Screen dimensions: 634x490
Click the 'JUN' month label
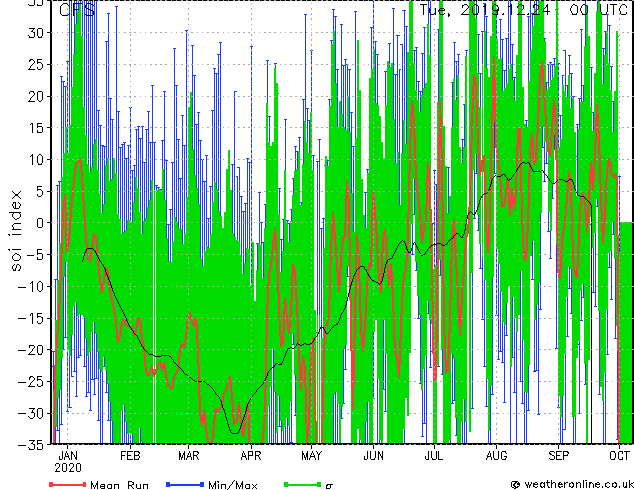point(374,456)
